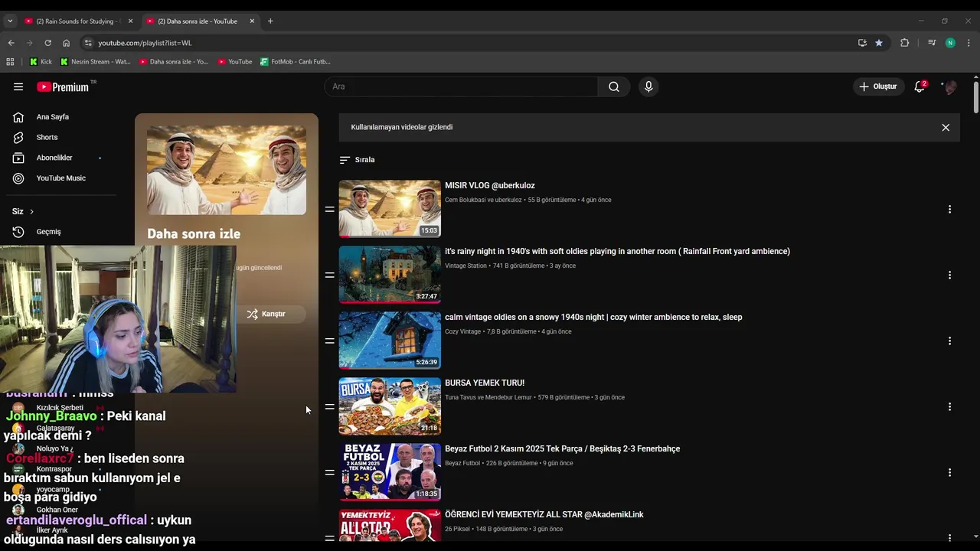Viewport: 980px width, 551px height.
Task: Grab the reorder handle for rainy night video
Action: [x=329, y=275]
